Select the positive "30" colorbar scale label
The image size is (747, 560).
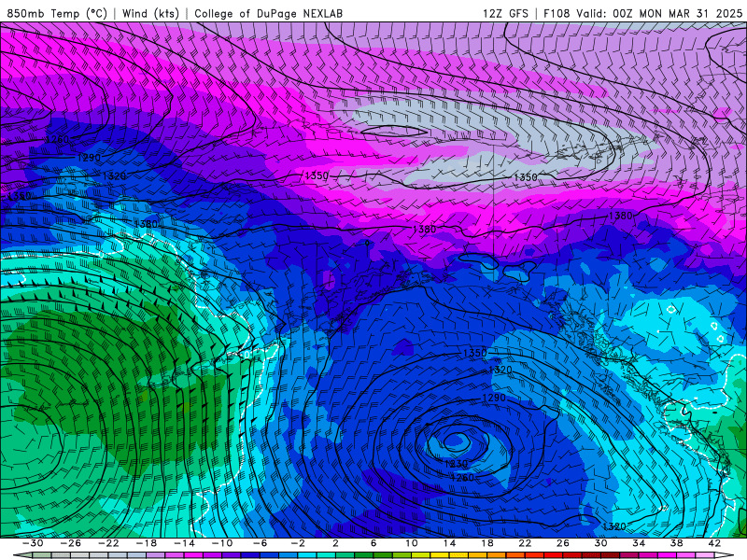[x=600, y=543]
